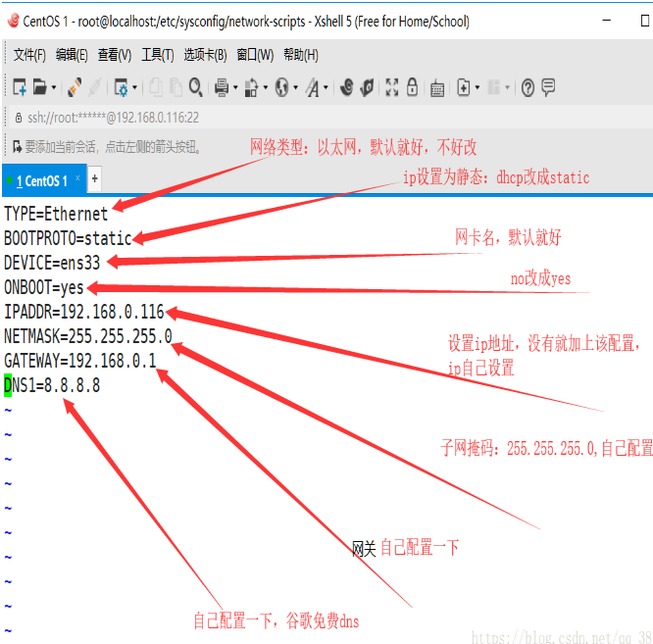Click the BOOTPROTO=static line
Image resolution: width=653 pixels, height=644 pixels.
(x=68, y=238)
